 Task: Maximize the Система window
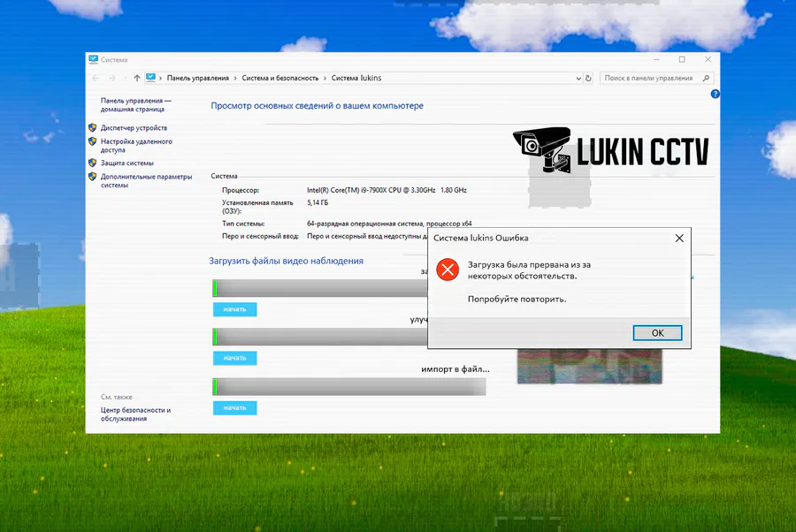point(682,59)
